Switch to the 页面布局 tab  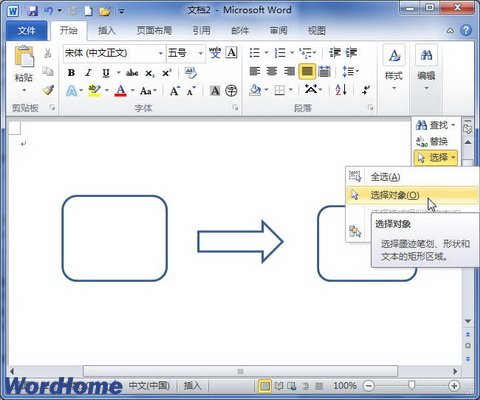coord(154,31)
